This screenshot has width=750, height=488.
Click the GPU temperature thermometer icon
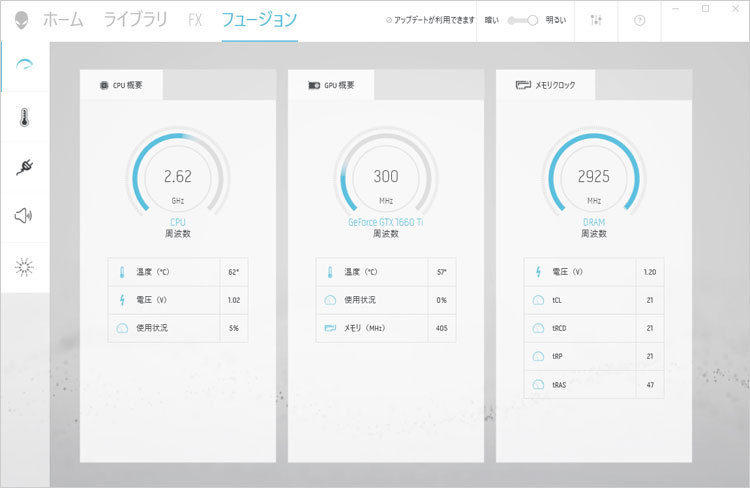(330, 272)
